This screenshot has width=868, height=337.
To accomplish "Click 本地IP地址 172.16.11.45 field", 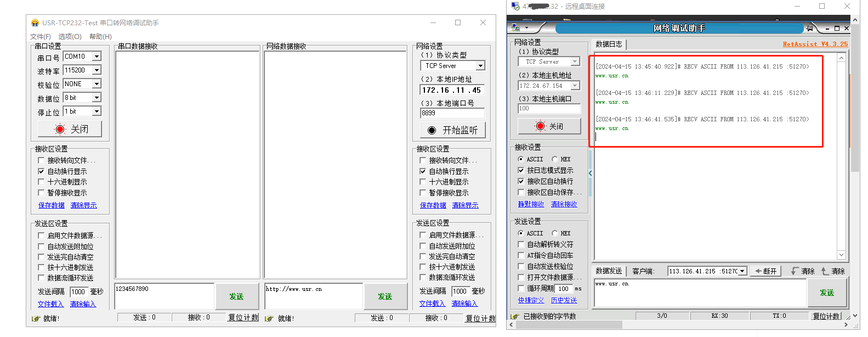I will tap(452, 90).
